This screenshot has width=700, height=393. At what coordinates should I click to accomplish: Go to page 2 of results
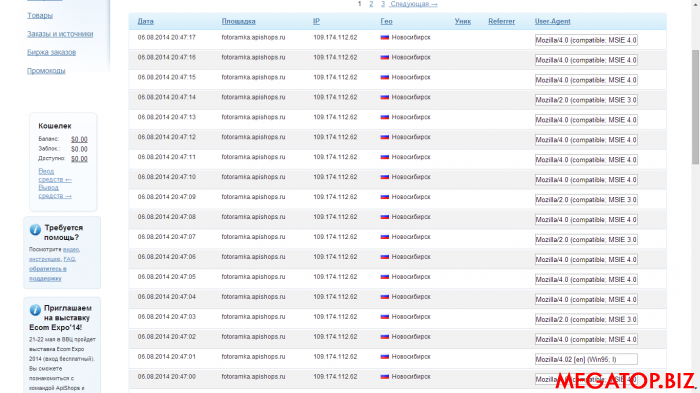coord(371,4)
